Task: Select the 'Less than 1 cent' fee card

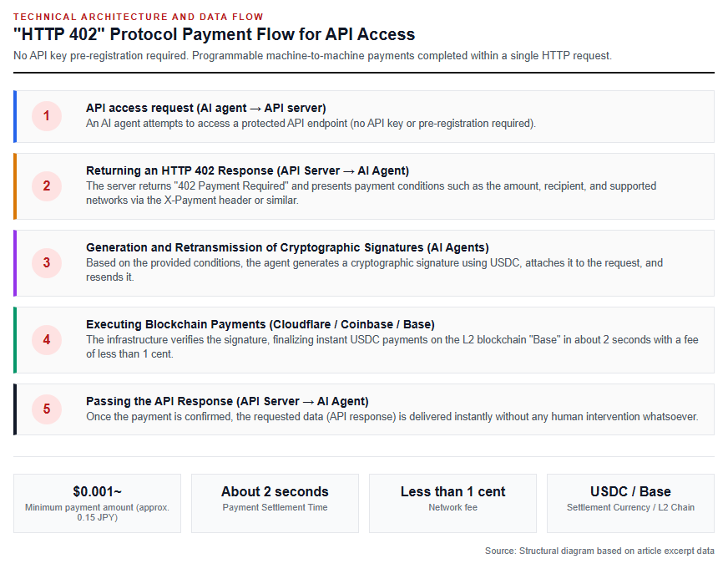Action: [452, 503]
